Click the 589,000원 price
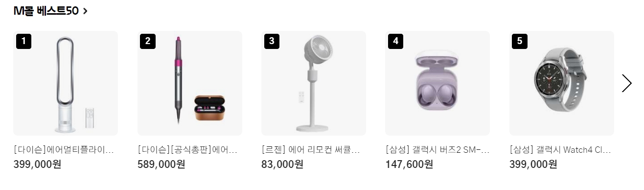 click(161, 164)
